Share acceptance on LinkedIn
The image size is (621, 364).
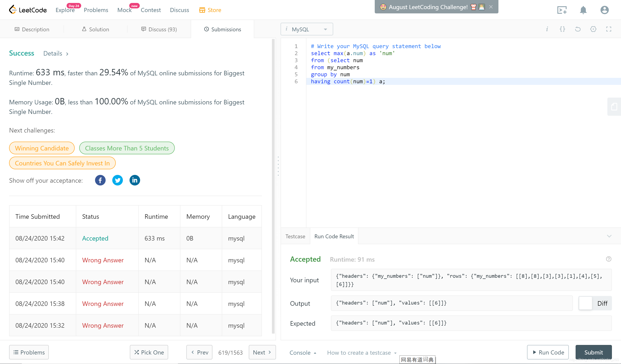[135, 180]
